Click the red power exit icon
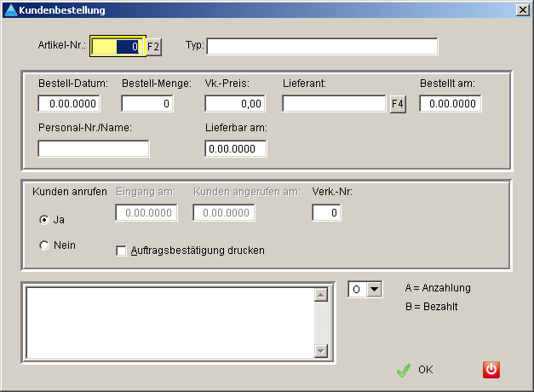Screen dimensions: 534x392 pos(491,370)
